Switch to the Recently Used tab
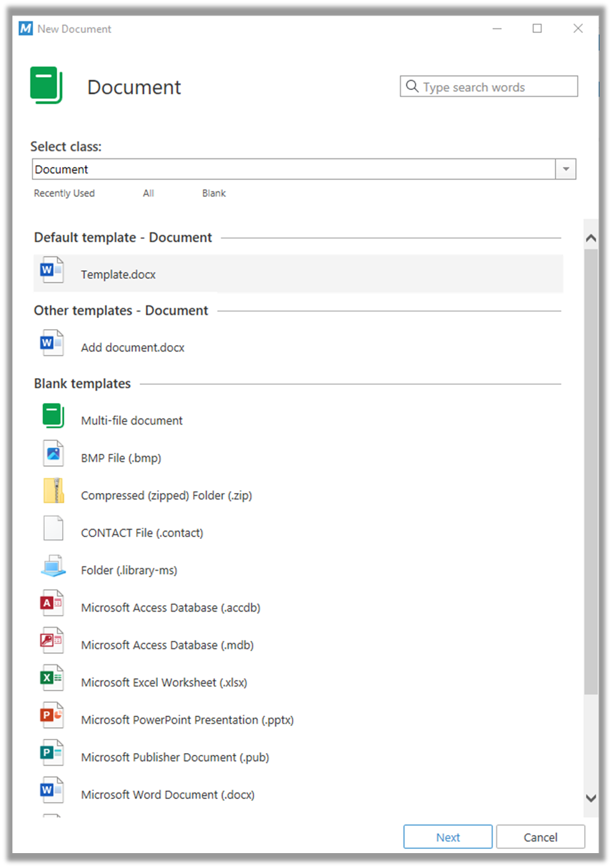This screenshot has height=868, width=612. pyautogui.click(x=64, y=193)
